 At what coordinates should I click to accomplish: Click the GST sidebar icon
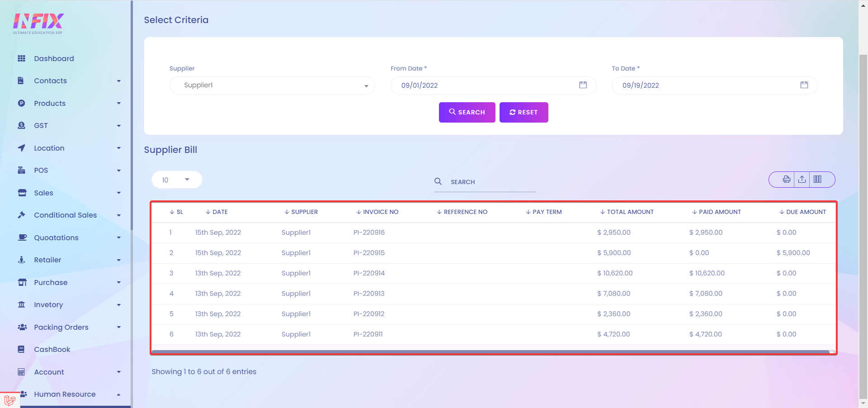tap(21, 125)
